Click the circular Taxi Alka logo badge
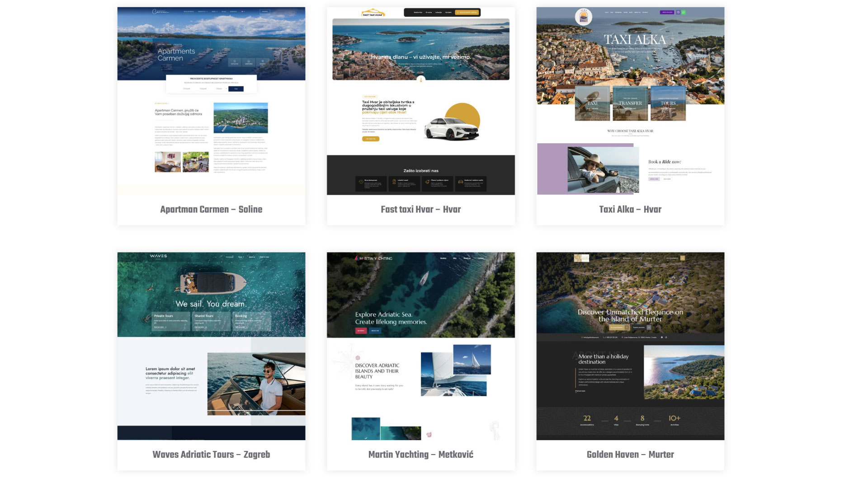This screenshot has width=868, height=488. click(584, 17)
